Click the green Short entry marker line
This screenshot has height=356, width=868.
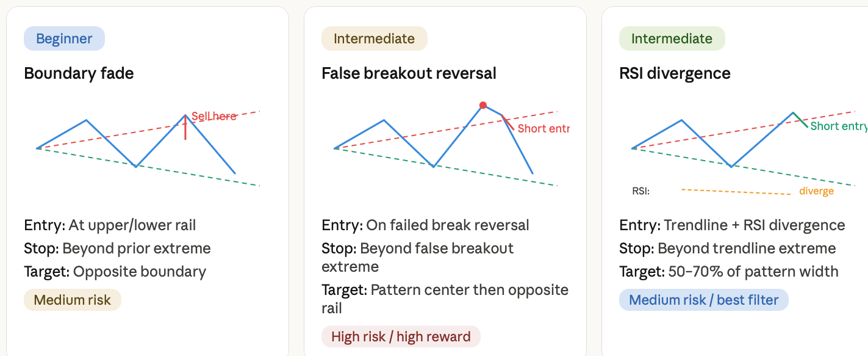(x=801, y=120)
